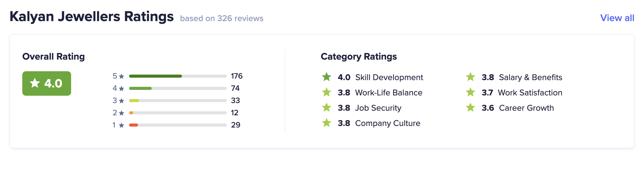Click the star icon beside Career Growth
644x170 pixels.
point(470,108)
